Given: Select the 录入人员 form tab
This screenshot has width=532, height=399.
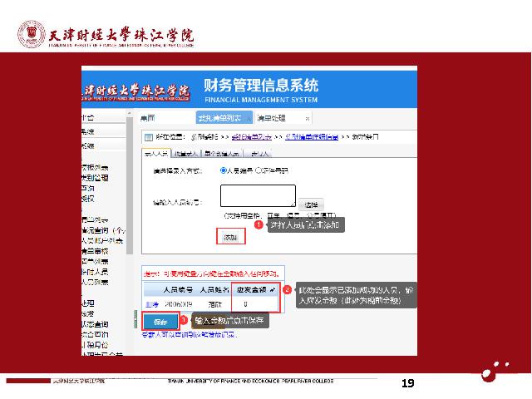Looking at the screenshot, I should 156,154.
